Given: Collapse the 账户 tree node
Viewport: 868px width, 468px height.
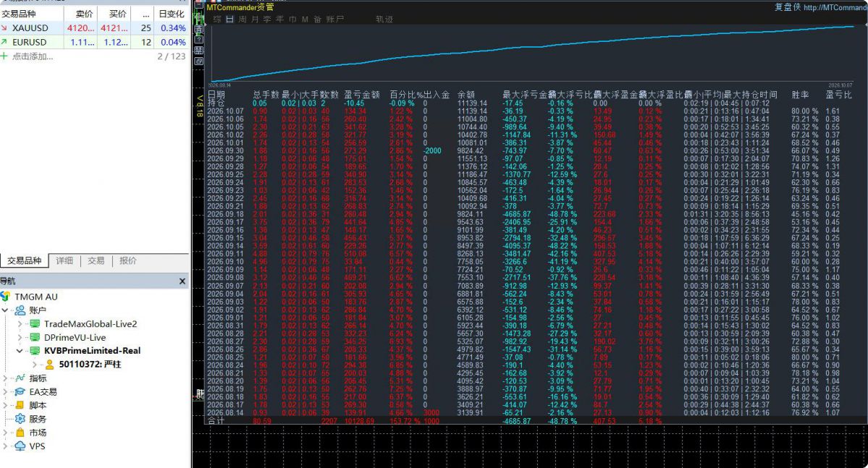Looking at the screenshot, I should coord(5,310).
